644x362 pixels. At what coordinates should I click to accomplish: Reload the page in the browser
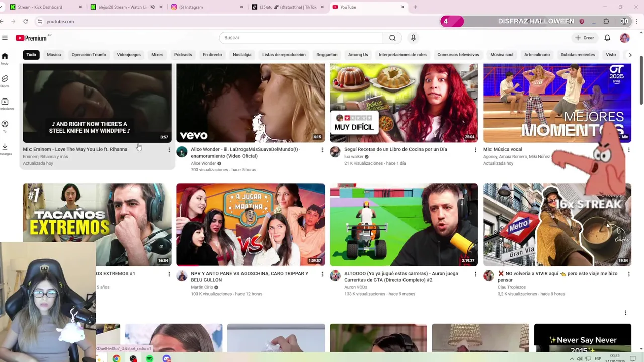click(25, 21)
